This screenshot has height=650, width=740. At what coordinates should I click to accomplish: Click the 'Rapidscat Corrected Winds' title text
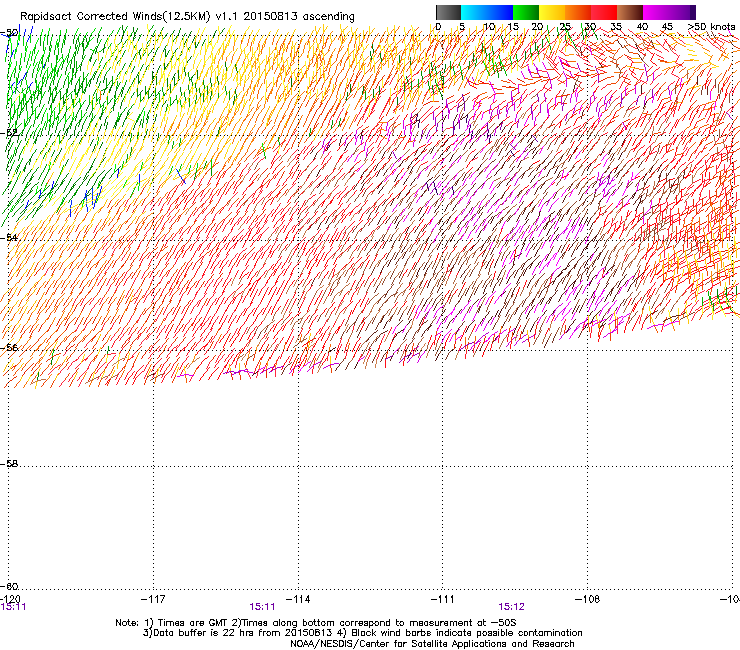pos(91,16)
